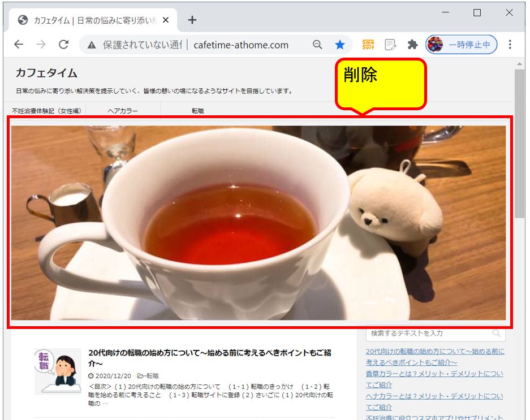Click the カフェタイム site title

46,73
